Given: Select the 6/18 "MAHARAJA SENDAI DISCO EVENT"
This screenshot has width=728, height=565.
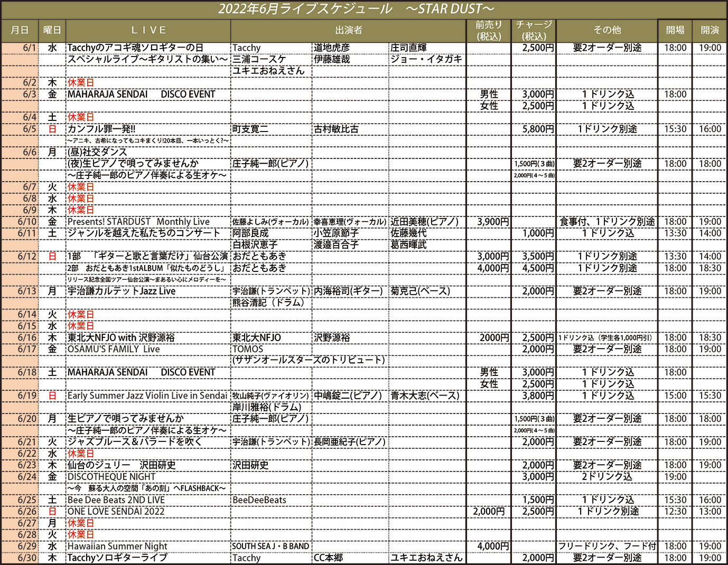Looking at the screenshot, I should pos(142,372).
